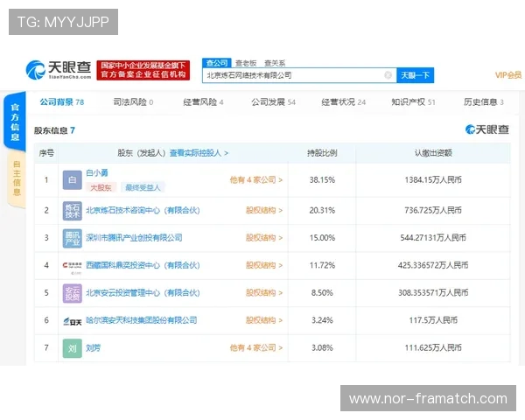Expand 股权结构 for 北京炼石技术咨询中心
The width and height of the screenshot is (525, 420).
[x=264, y=210]
